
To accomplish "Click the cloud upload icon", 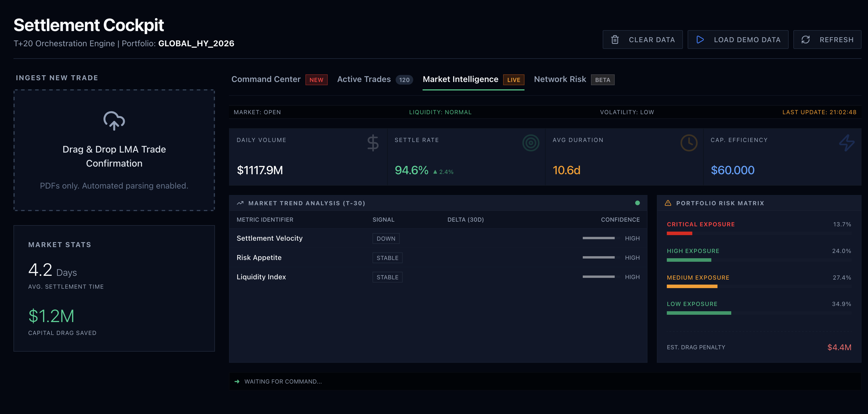I will (114, 121).
